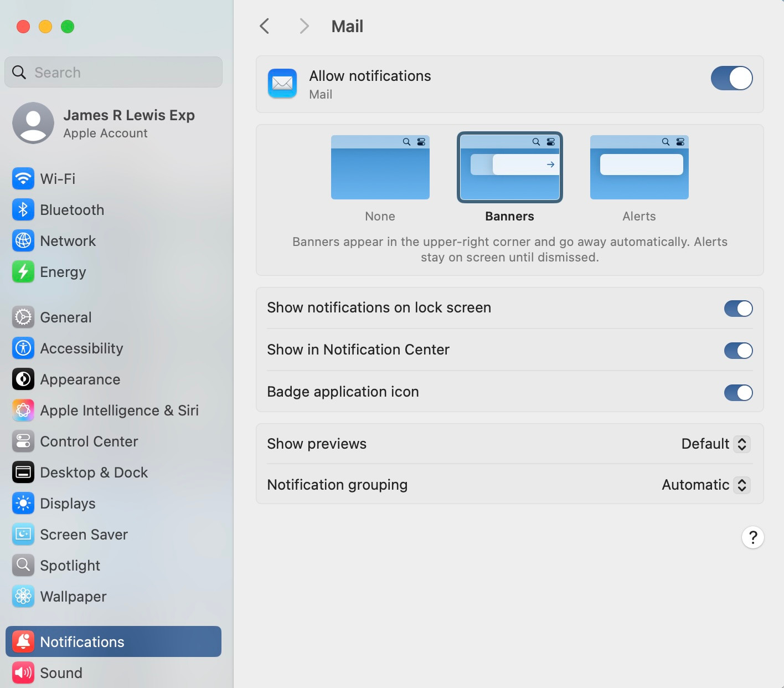Open Wallpaper settings pane

tap(114, 597)
